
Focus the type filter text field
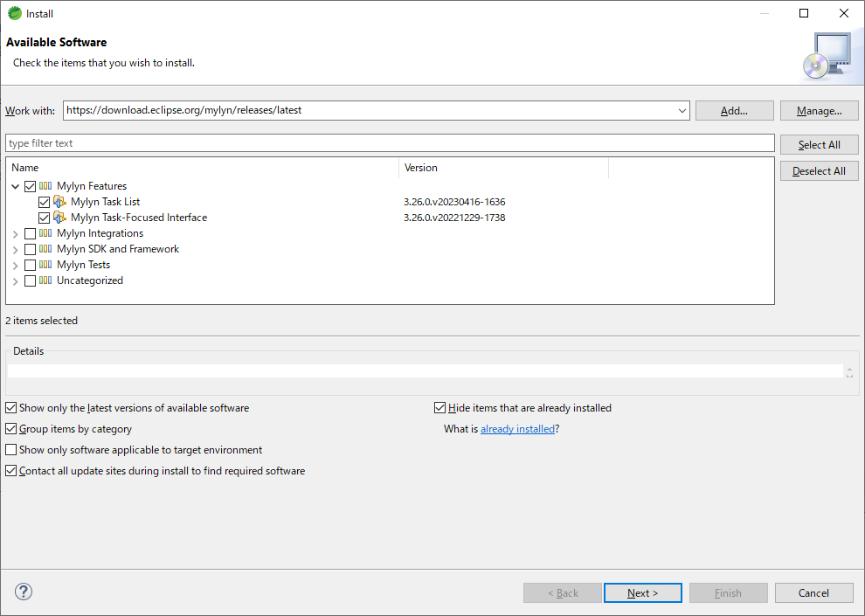pyautogui.click(x=390, y=143)
